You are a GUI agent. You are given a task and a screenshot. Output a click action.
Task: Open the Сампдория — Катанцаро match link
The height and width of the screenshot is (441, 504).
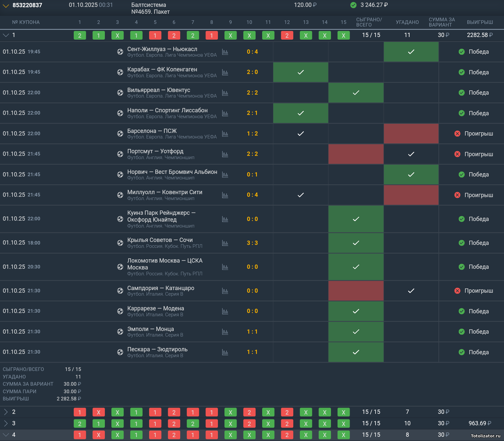[161, 288]
